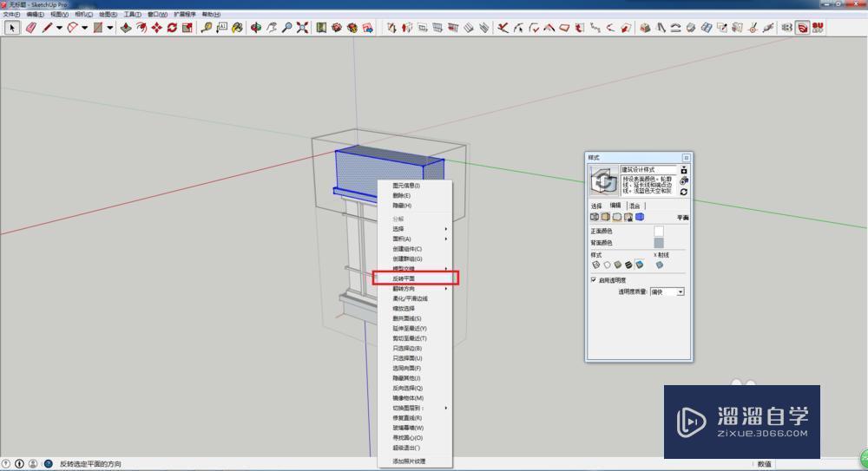Click front face color swatch
The width and height of the screenshot is (868, 471).
tap(658, 231)
